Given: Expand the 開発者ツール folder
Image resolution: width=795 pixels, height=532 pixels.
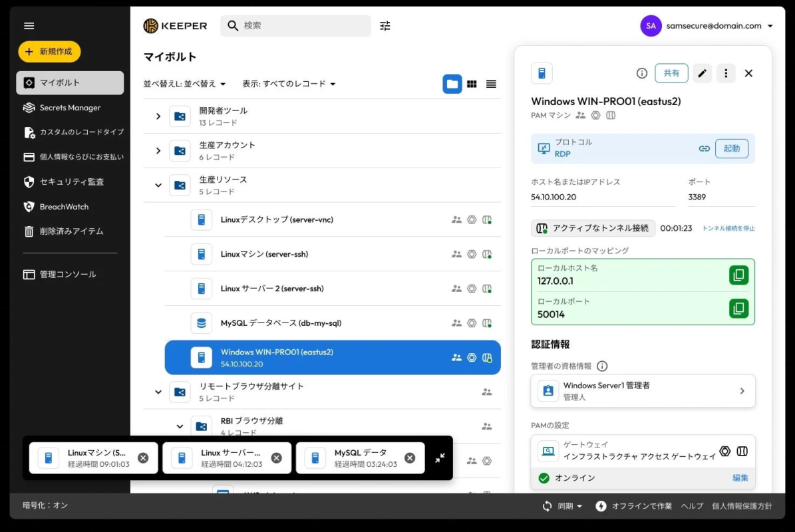Looking at the screenshot, I should [x=158, y=116].
